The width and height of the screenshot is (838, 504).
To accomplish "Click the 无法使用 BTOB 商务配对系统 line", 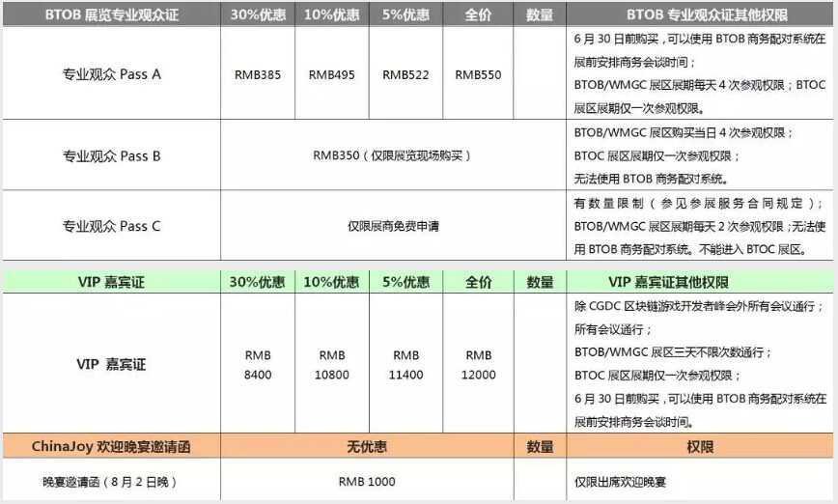I will click(651, 179).
